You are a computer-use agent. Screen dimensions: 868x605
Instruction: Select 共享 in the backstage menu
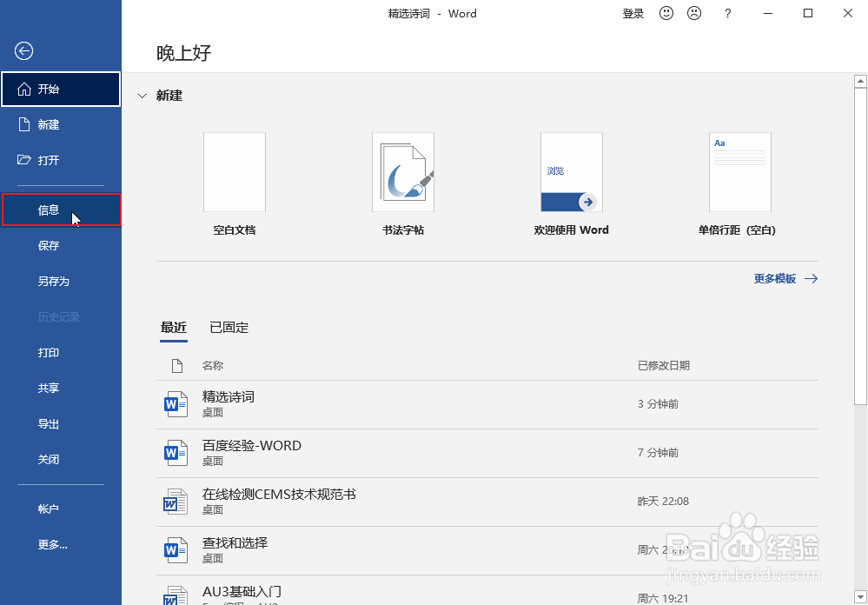pos(61,388)
